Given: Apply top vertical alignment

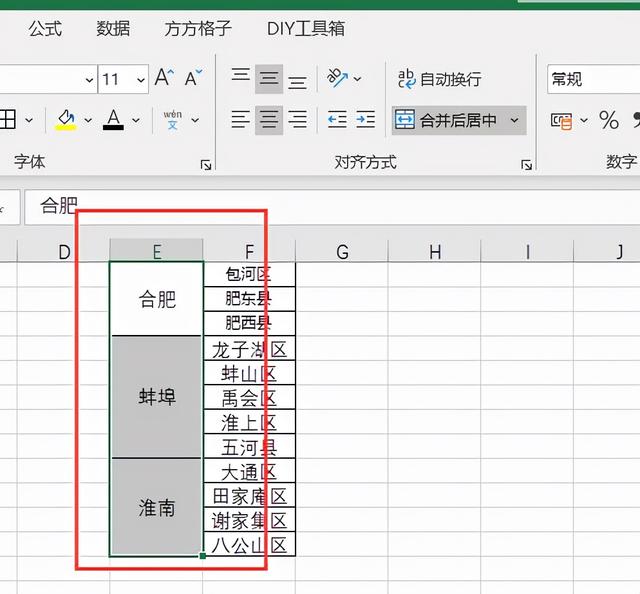Looking at the screenshot, I should coord(240,76).
